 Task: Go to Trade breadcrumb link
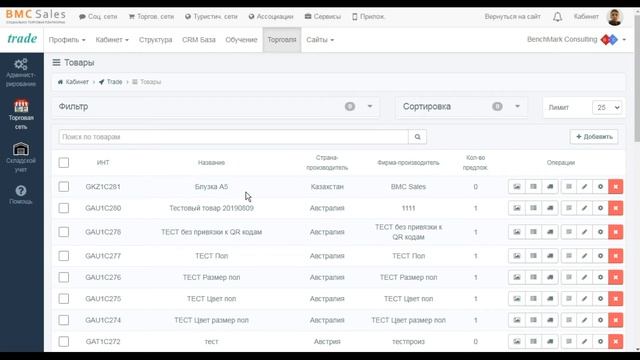[111, 82]
